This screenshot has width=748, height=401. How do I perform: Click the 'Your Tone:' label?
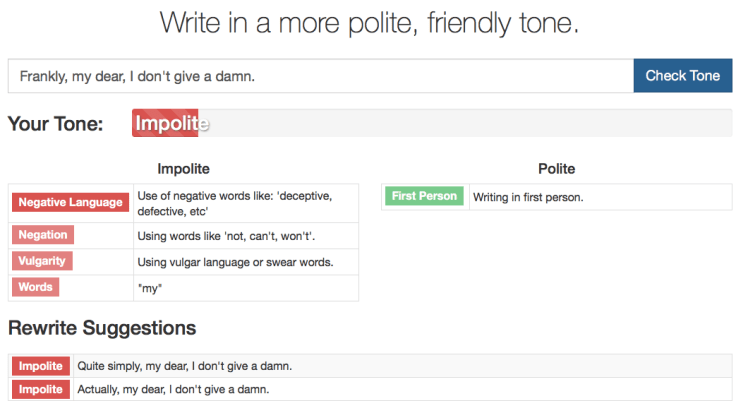pyautogui.click(x=56, y=125)
